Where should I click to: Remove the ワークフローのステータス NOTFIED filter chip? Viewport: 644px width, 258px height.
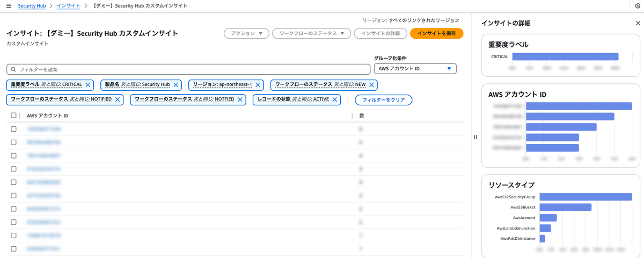(240, 99)
